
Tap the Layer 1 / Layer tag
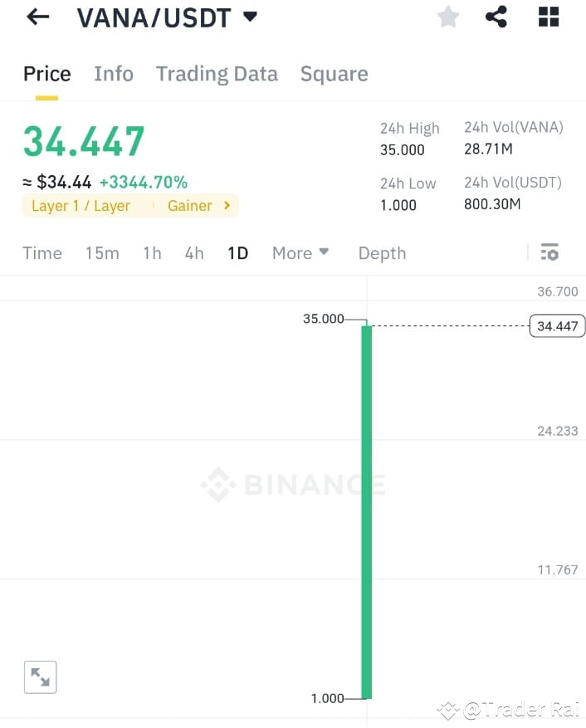(81, 205)
